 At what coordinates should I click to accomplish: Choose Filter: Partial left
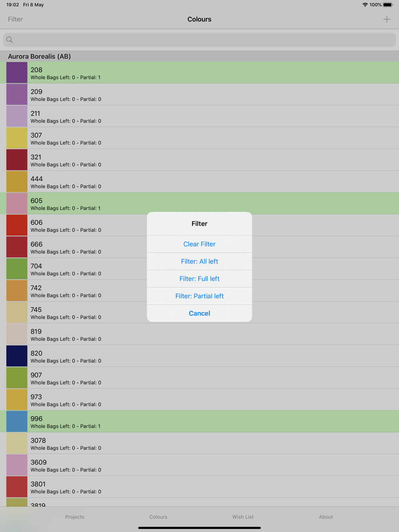(x=199, y=296)
